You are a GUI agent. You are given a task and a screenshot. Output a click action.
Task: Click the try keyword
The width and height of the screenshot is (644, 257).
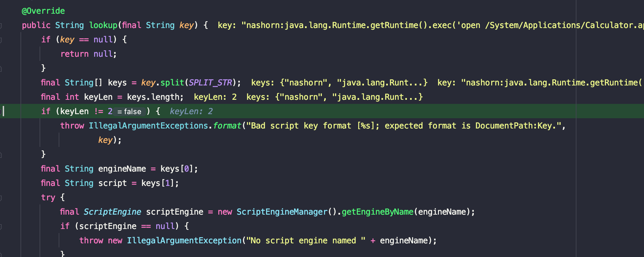tap(48, 198)
